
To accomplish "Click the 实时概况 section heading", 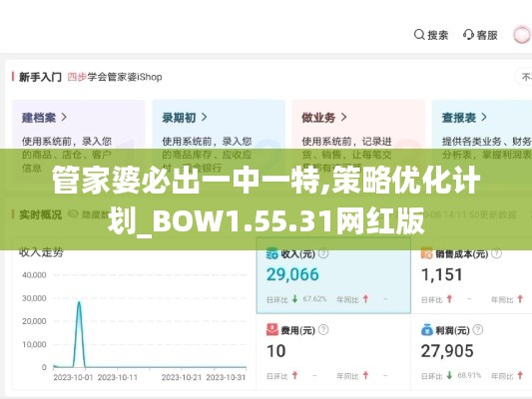I will [40, 214].
